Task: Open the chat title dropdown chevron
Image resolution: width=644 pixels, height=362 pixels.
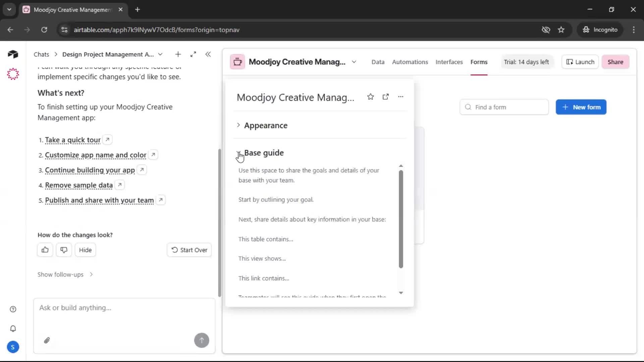Action: (160, 54)
